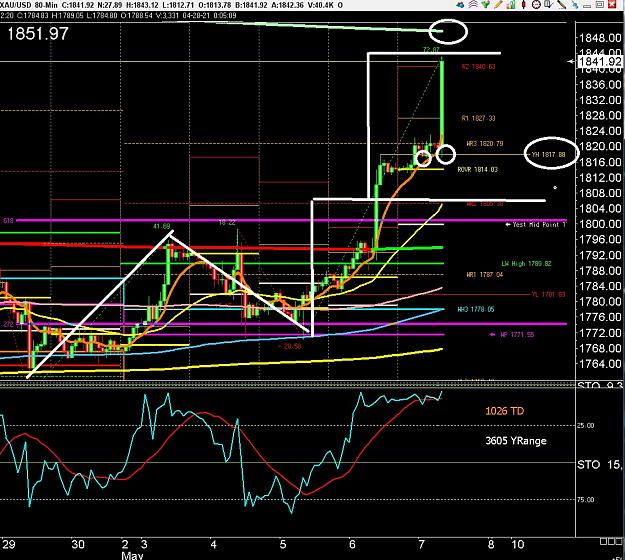This screenshot has width=625, height=560.
Task: Click the highlighted 1841.92 current price tag
Action: (x=601, y=62)
